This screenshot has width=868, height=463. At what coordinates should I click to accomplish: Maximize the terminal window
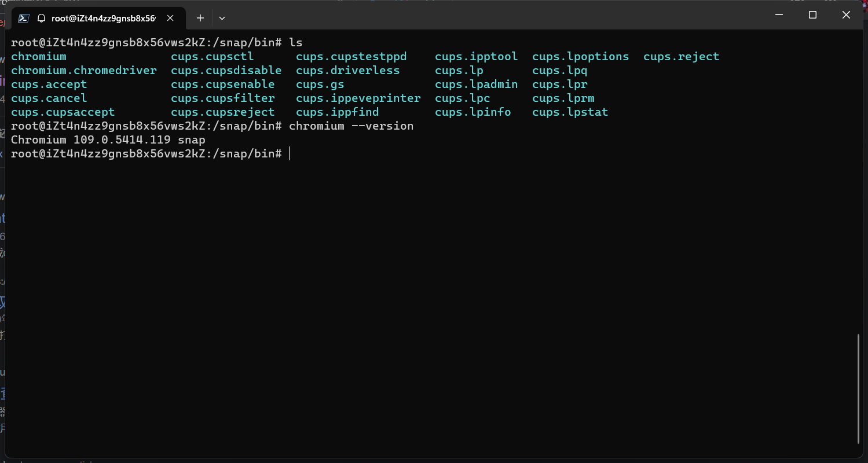click(x=812, y=15)
